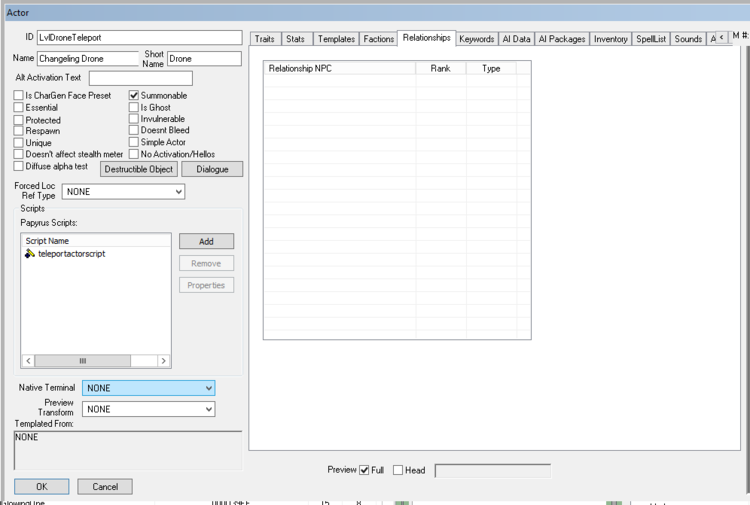The image size is (750, 505).
Task: Click the Short Name field
Action: coord(204,58)
